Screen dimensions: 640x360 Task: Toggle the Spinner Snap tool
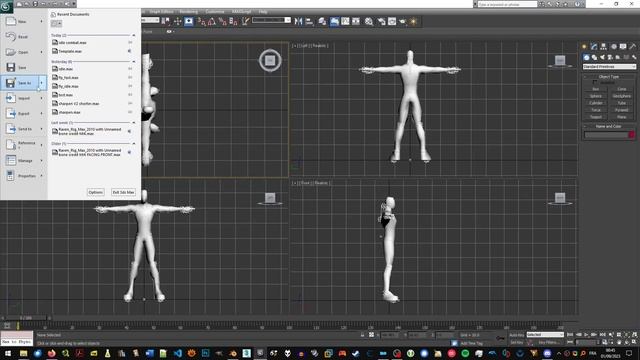pyautogui.click(x=233, y=22)
